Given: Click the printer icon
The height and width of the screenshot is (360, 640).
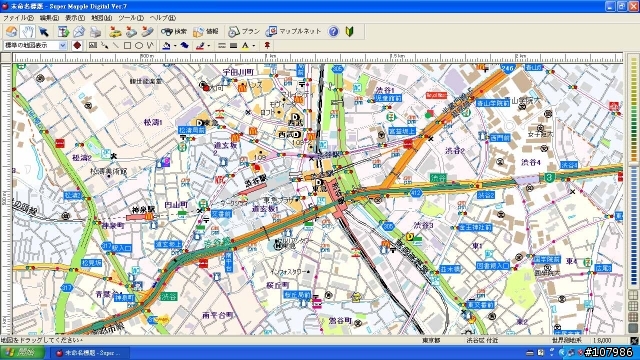Looking at the screenshot, I should (x=95, y=31).
